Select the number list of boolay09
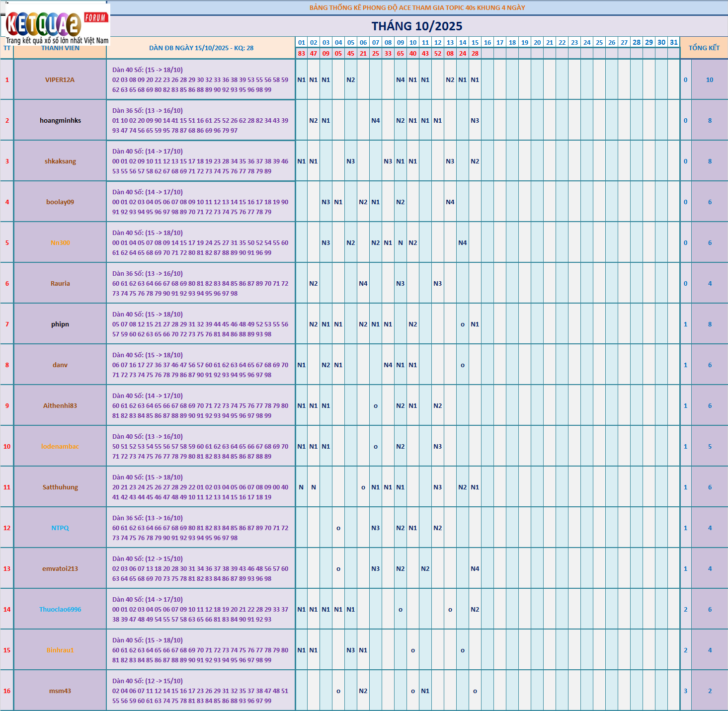Screen dimensions: 728x711 click(x=200, y=207)
